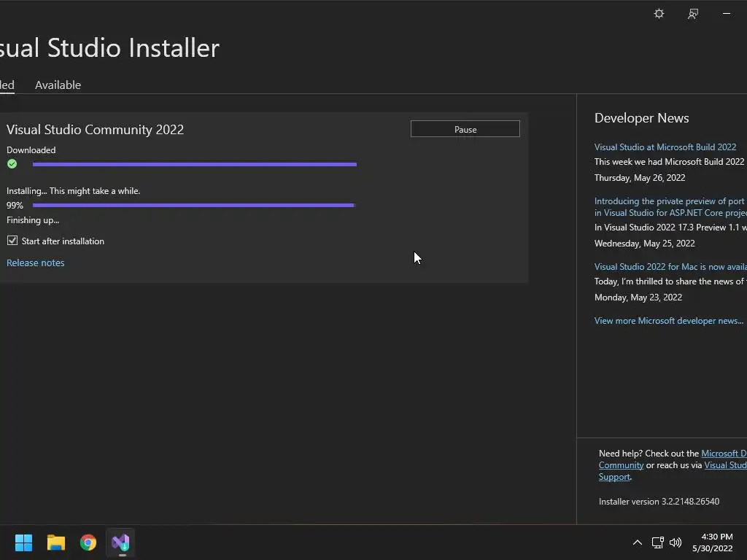Show hidden system tray icons
The image size is (747, 560).
637,542
